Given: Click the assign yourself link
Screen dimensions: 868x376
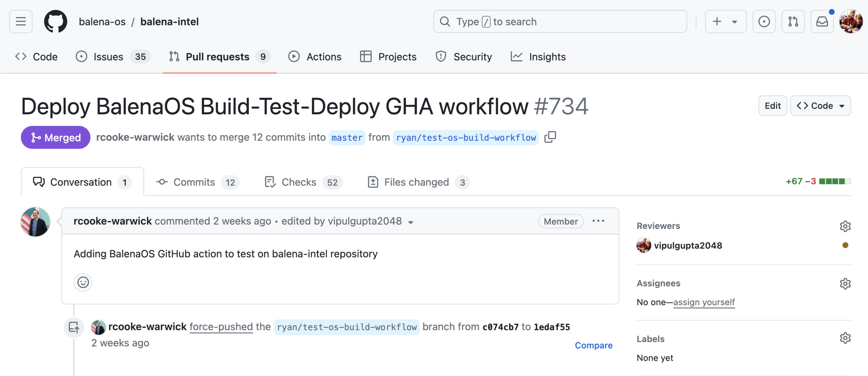Looking at the screenshot, I should [x=704, y=302].
